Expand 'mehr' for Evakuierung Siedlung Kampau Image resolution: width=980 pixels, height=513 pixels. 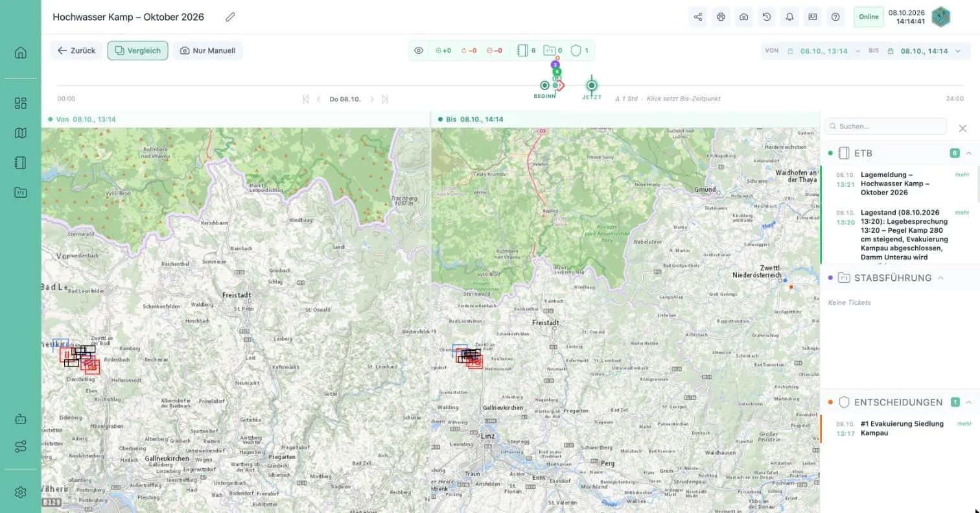coord(964,424)
